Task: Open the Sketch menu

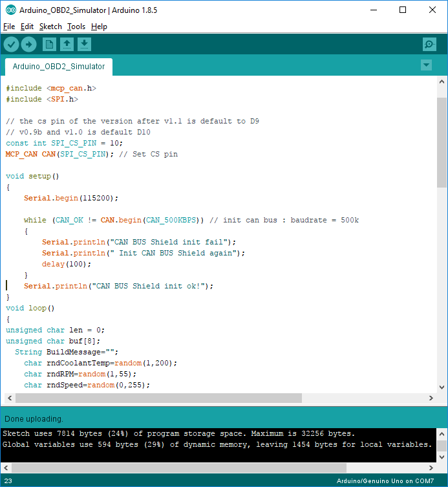Action: [x=50, y=27]
